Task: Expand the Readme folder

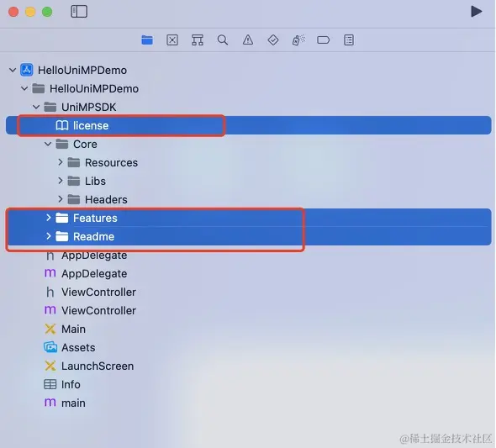Action: point(49,236)
